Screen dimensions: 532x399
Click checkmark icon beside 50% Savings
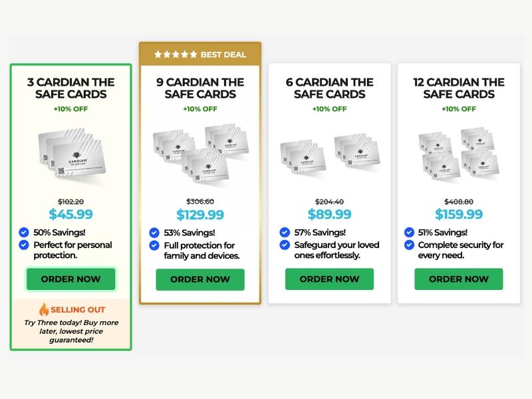24,232
